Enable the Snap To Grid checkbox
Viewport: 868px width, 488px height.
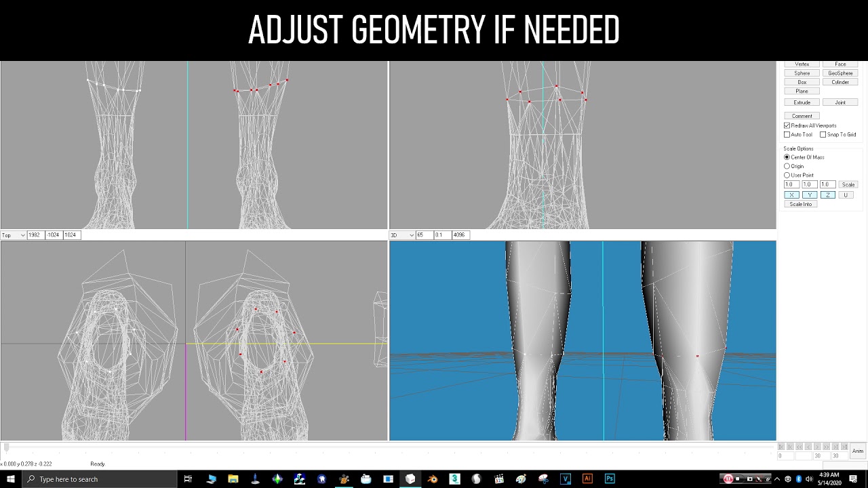(x=823, y=134)
